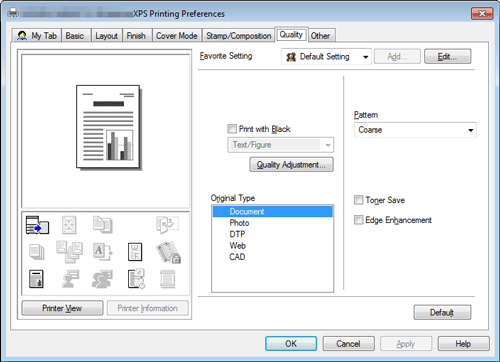Choose DTP in Original Type list
Viewport: 500px width, 362px height.
point(272,234)
